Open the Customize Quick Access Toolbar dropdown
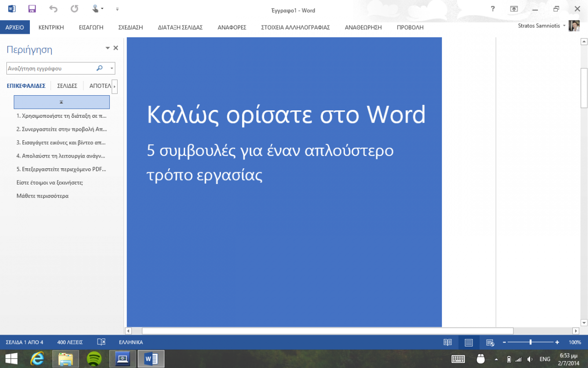This screenshot has width=588, height=368. (117, 9)
